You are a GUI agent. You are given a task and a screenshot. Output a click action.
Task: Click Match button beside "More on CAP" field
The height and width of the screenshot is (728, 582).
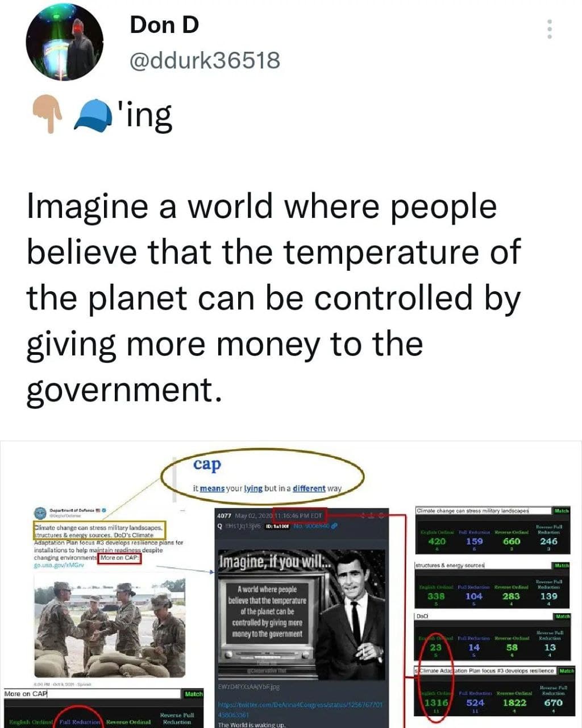tap(193, 694)
